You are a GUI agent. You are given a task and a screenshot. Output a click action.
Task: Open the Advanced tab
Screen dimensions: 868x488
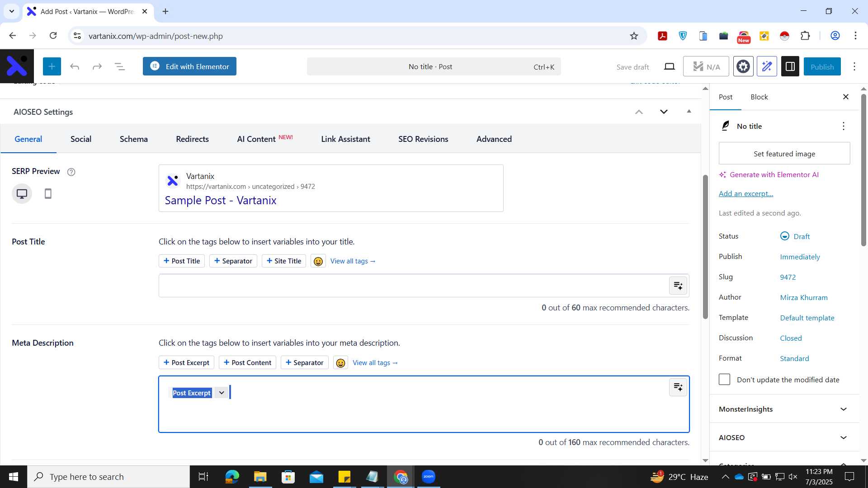494,139
